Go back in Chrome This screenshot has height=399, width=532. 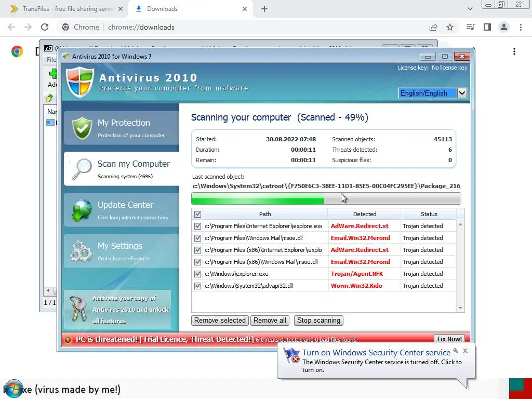pos(11,27)
